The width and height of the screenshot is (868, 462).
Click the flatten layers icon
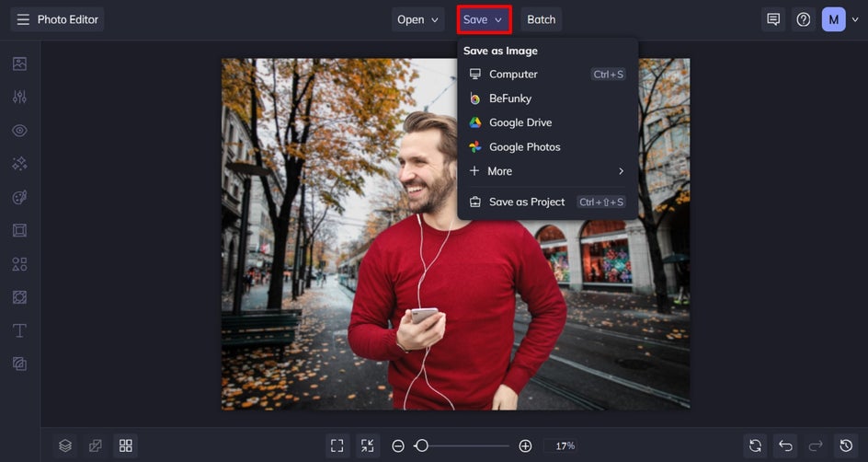point(96,445)
